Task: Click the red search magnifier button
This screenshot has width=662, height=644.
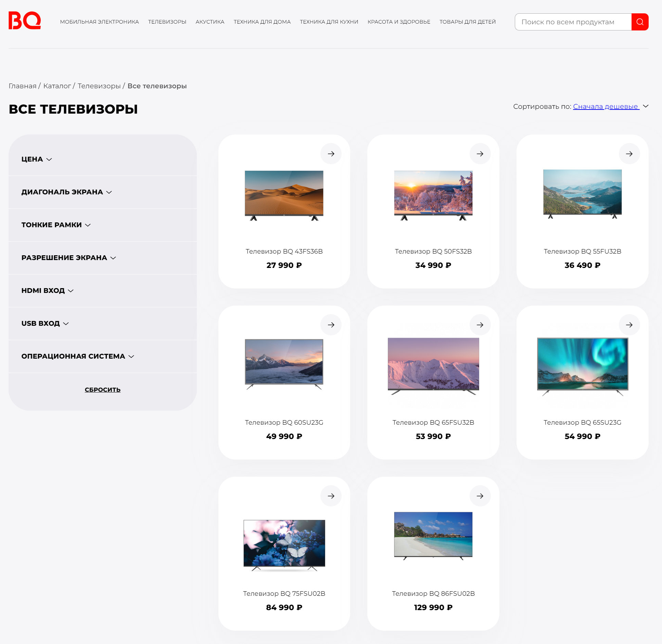Action: (639, 22)
